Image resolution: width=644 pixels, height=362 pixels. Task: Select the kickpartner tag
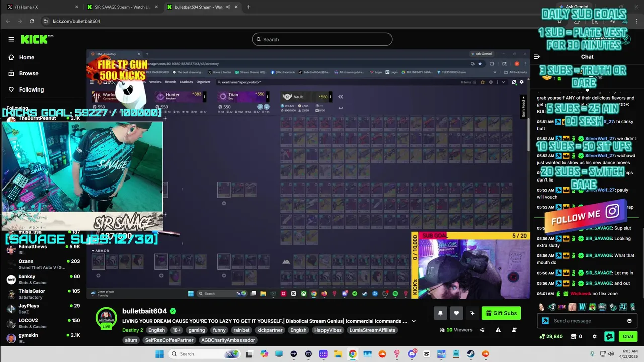[x=269, y=330]
